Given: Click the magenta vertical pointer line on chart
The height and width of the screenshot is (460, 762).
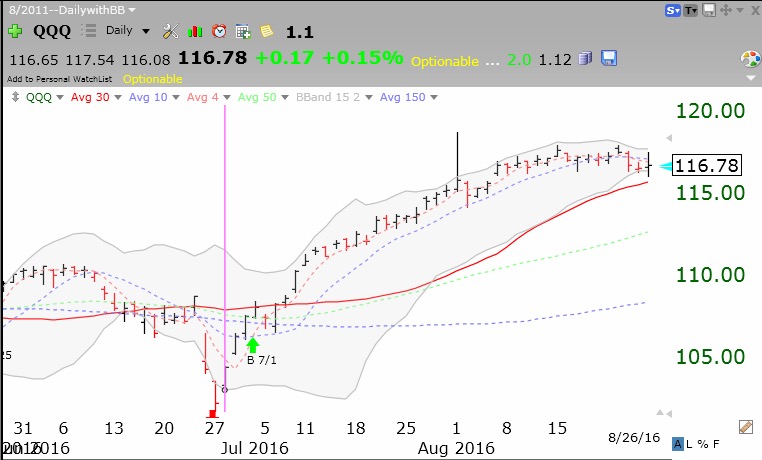Looking at the screenshot, I should (x=225, y=257).
